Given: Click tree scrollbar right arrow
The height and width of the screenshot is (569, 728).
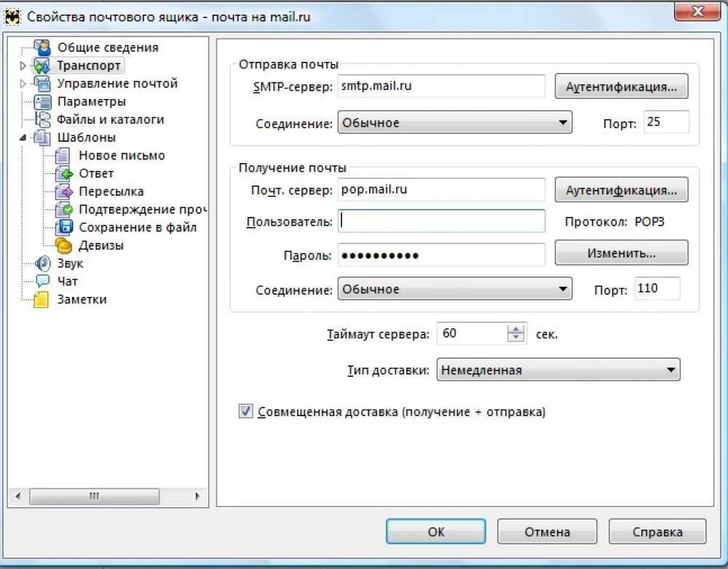Looking at the screenshot, I should (x=197, y=496).
